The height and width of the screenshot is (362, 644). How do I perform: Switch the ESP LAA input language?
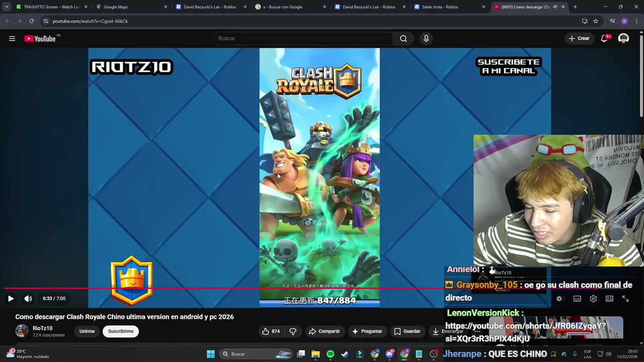588,354
